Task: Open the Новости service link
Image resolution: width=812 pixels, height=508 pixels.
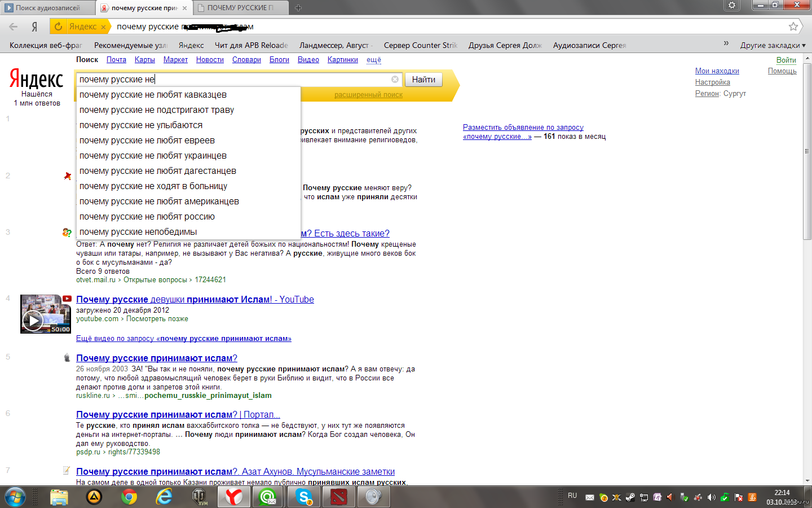Action: coord(210,60)
